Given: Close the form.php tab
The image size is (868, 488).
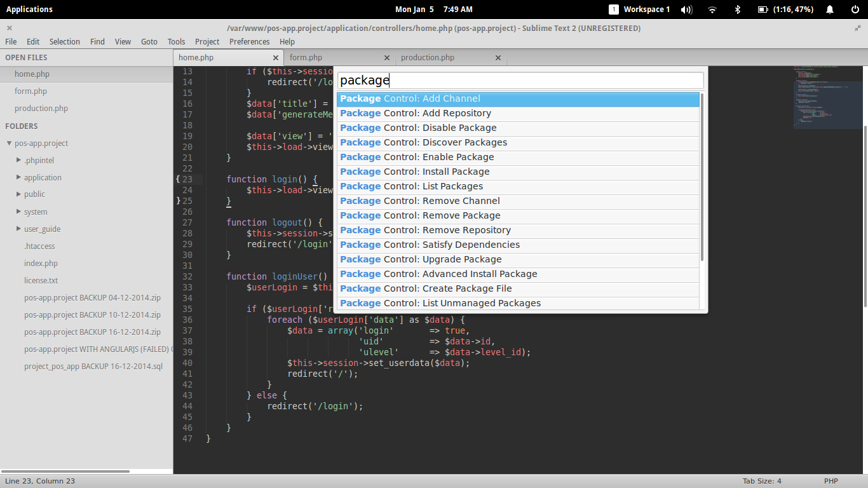Looking at the screenshot, I should [387, 58].
